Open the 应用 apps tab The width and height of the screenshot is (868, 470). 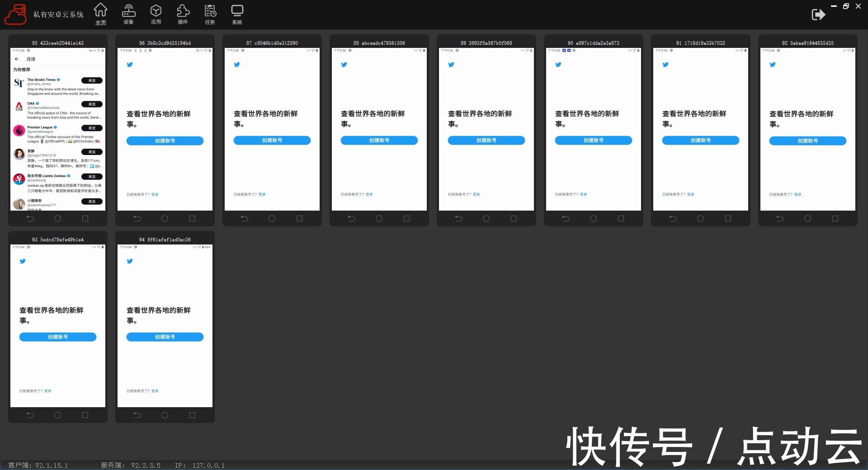click(x=156, y=14)
